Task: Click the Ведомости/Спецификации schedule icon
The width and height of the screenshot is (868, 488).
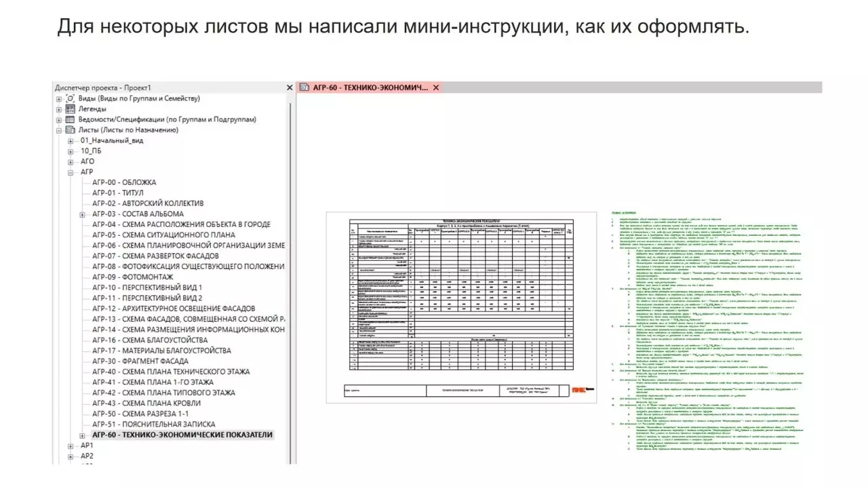Action: [70, 119]
